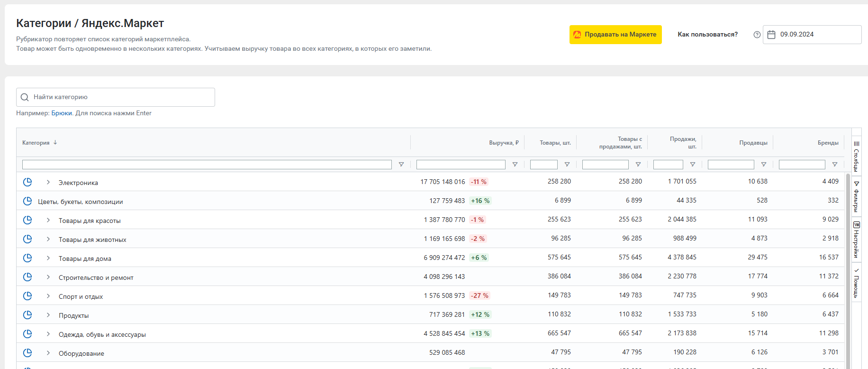Click the revenue value 17 705 148 016

[x=443, y=182]
